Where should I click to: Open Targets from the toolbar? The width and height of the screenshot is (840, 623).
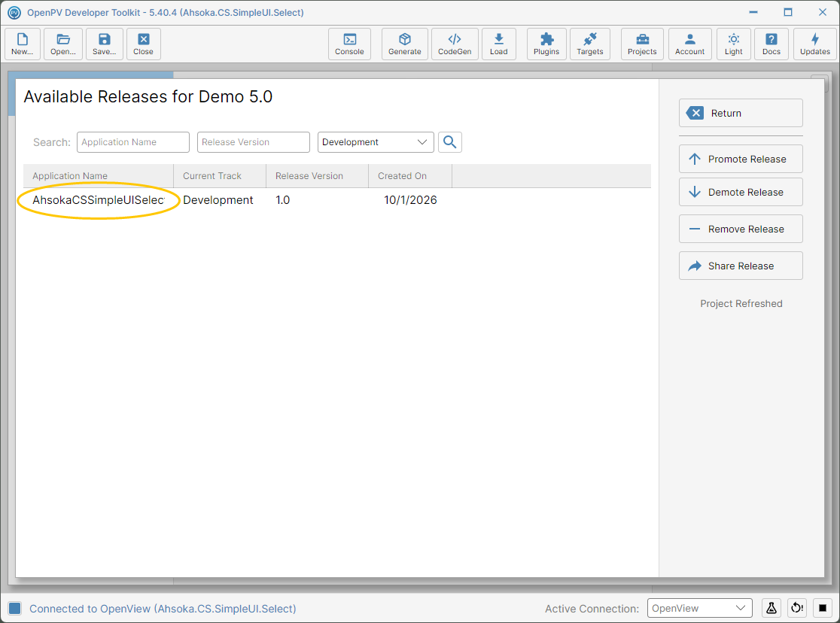click(590, 44)
